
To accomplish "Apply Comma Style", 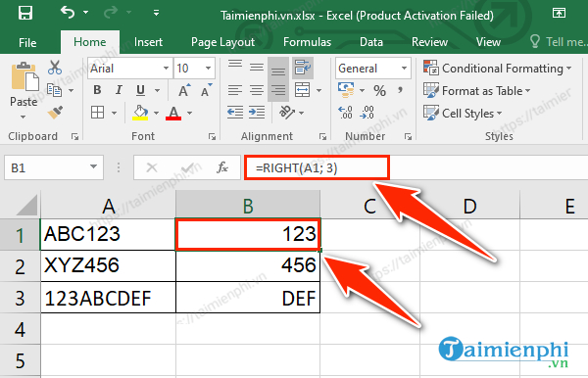I will coord(401,90).
